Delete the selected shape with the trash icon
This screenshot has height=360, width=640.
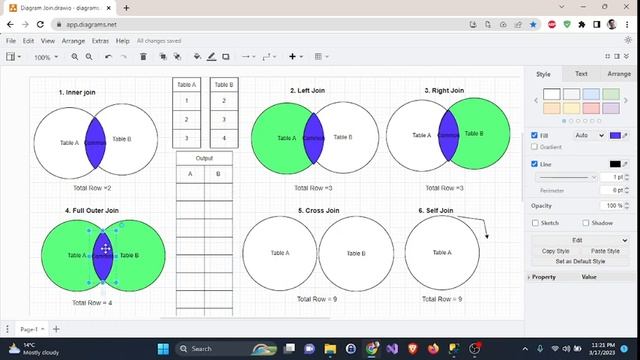tap(143, 57)
